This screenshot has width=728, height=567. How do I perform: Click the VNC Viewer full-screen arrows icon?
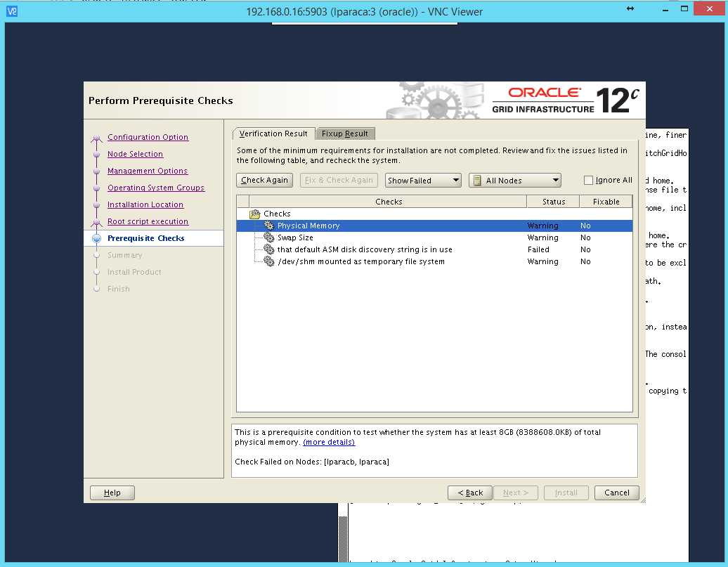coord(630,9)
